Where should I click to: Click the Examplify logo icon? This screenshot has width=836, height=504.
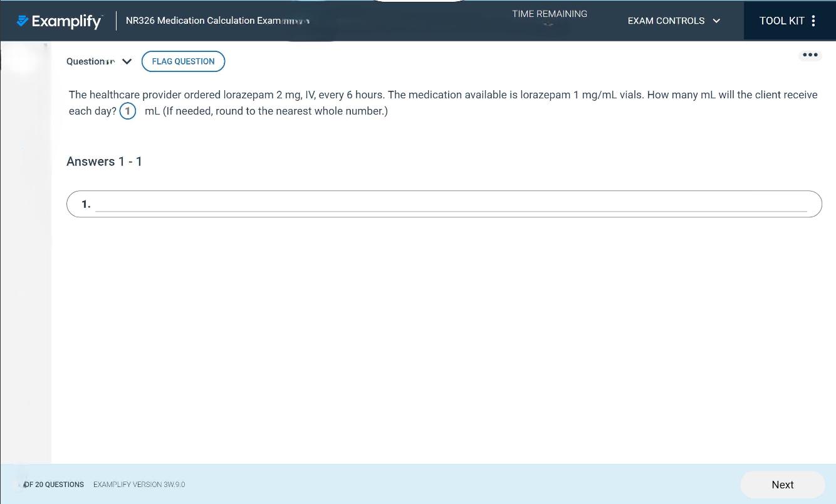pos(23,21)
